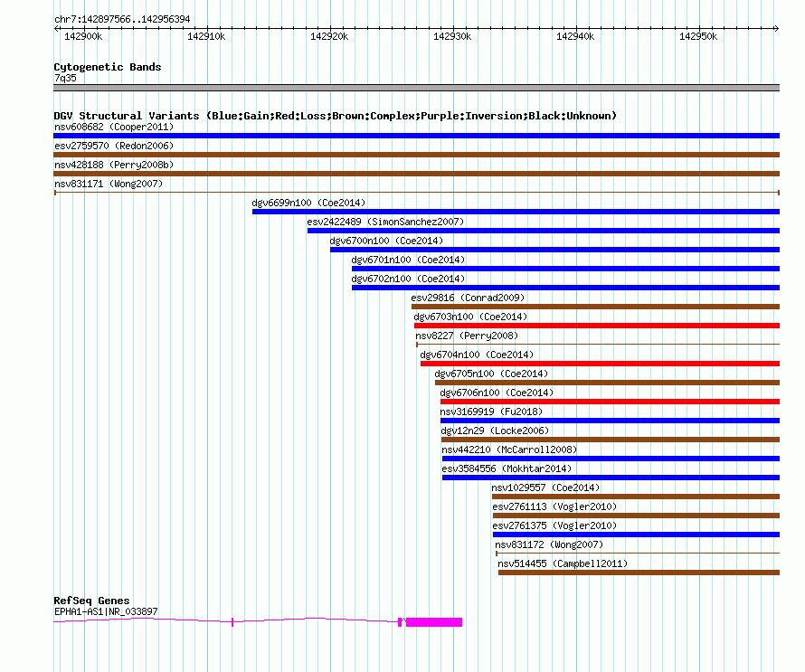Viewport: 805px width, 672px height.
Task: Select the large magenta EPHA1-AS1 exon block
Action: pyautogui.click(x=434, y=622)
